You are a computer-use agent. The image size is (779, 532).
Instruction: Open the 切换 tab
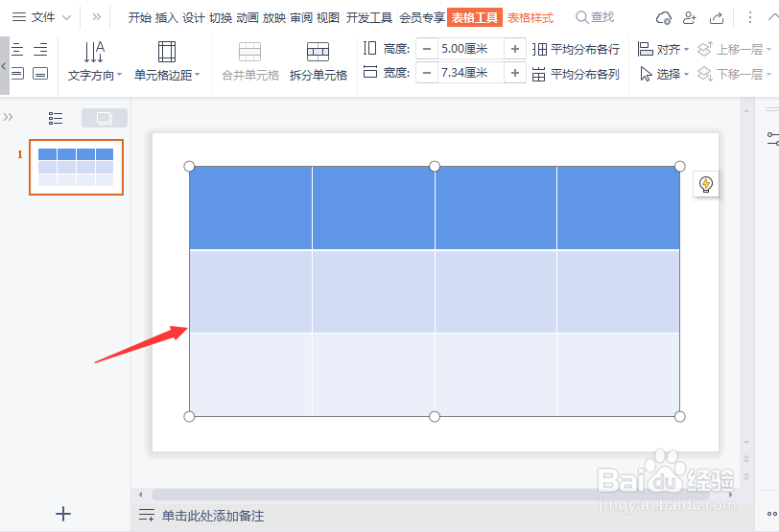point(221,18)
